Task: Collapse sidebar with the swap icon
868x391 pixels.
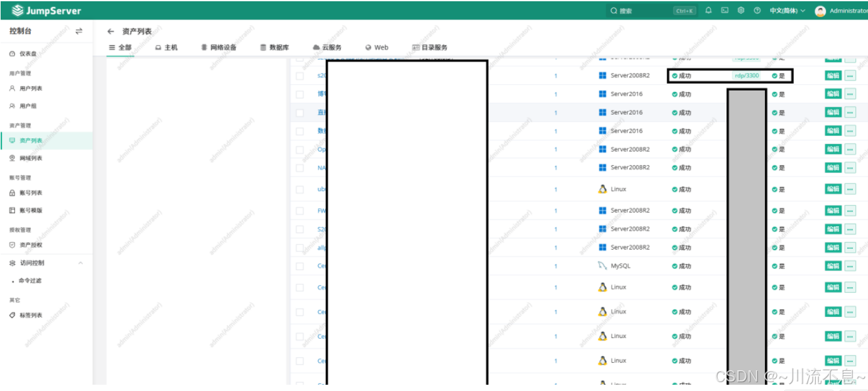Action: 79,31
